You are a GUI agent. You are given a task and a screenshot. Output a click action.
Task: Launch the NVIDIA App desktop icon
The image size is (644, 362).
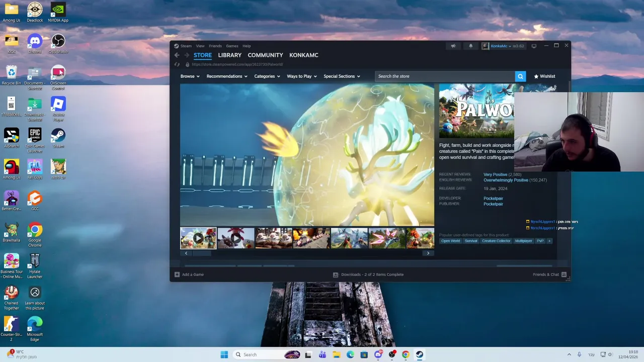[x=58, y=12]
